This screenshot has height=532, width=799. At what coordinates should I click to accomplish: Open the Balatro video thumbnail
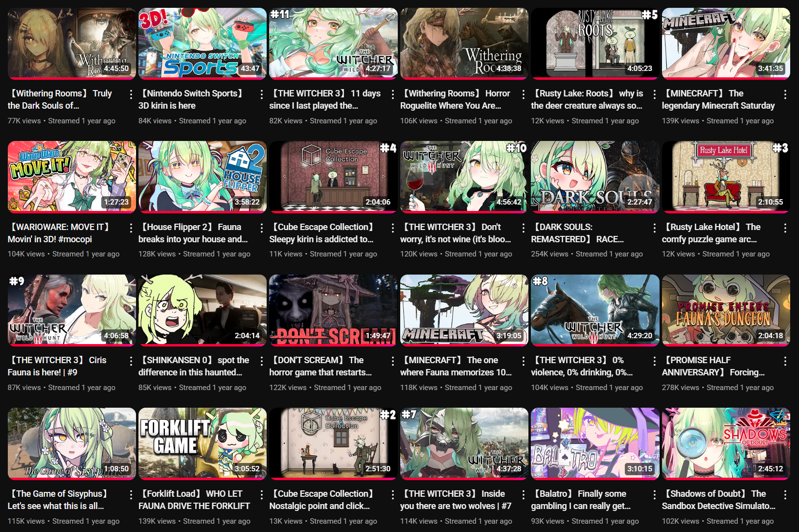tap(595, 443)
